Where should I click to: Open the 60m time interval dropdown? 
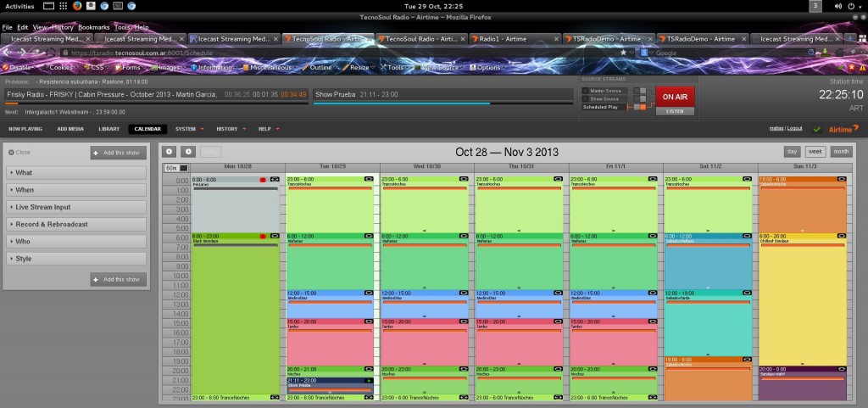pyautogui.click(x=176, y=168)
